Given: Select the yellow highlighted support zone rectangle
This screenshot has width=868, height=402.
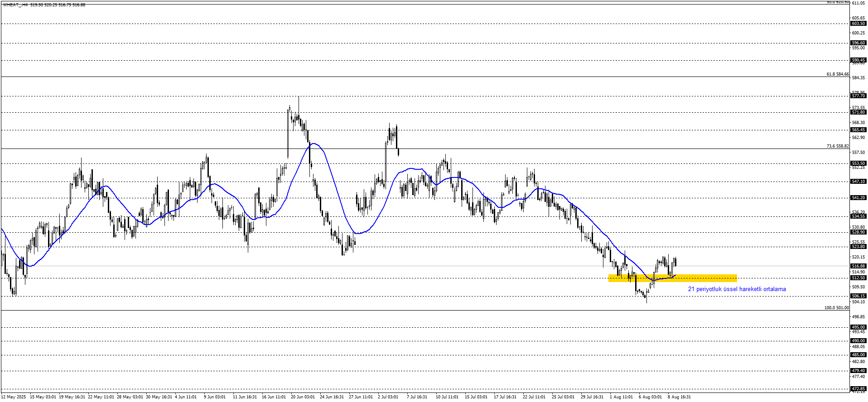Looking at the screenshot, I should coord(673,278).
